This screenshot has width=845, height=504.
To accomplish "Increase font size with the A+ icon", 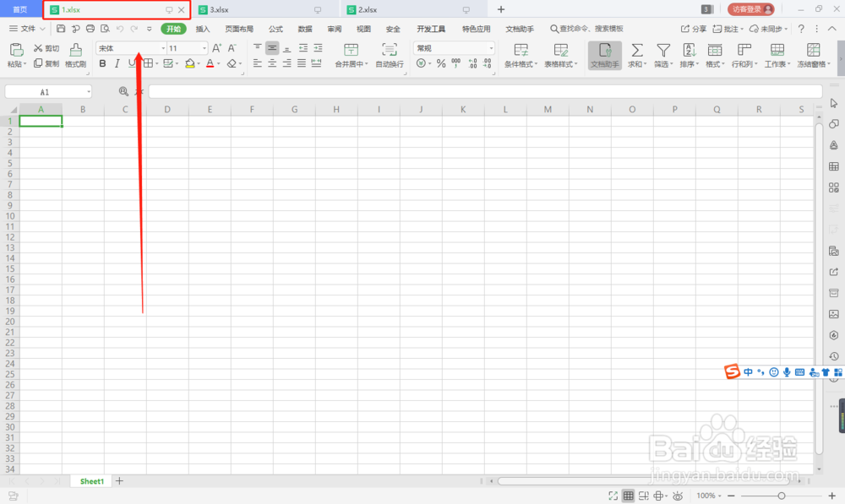I will [x=216, y=48].
